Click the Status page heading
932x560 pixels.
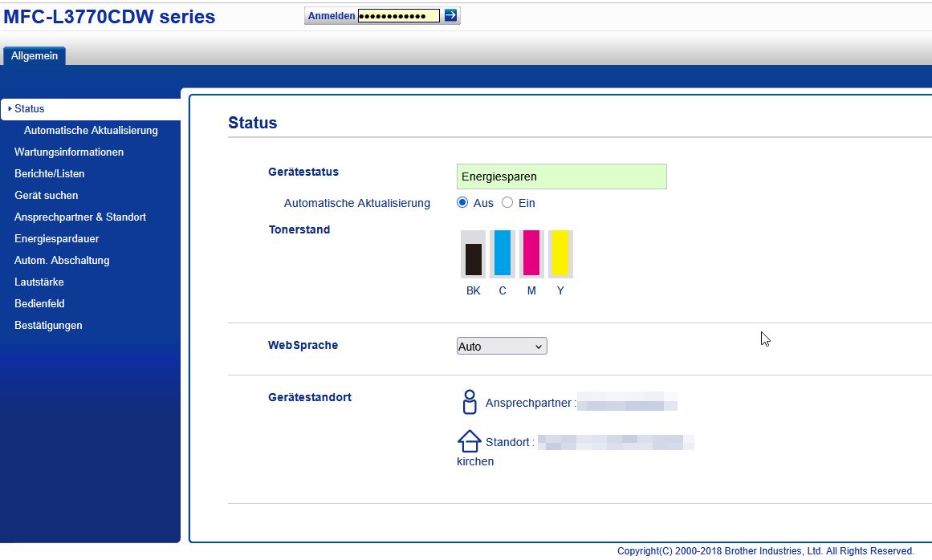pyautogui.click(x=253, y=123)
